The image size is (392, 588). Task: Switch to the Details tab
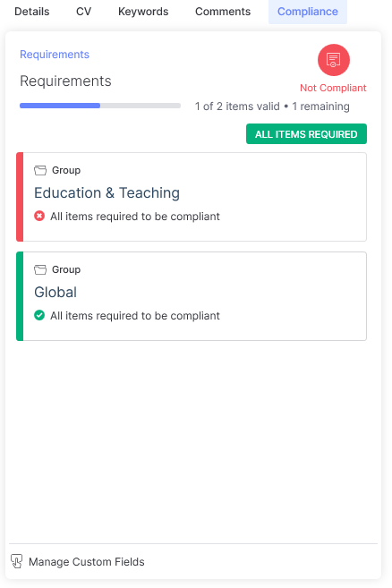[32, 12]
